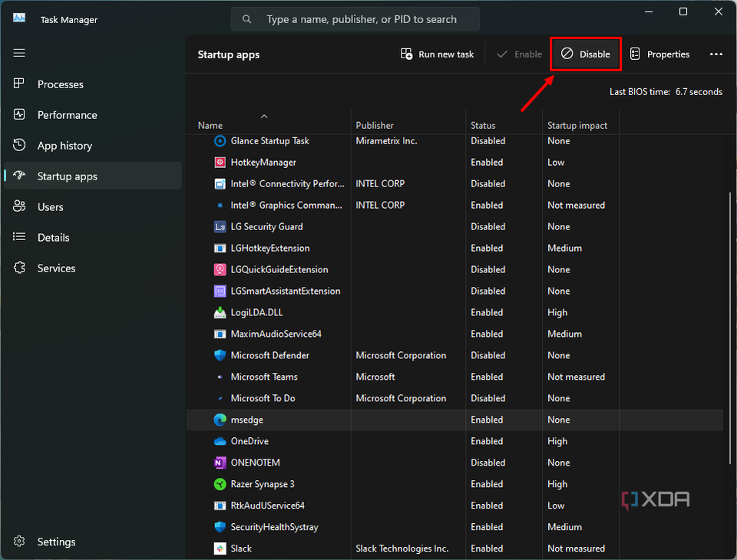Screen dimensions: 737x560
Task: Click the Settings gear icon
Action: point(19,542)
